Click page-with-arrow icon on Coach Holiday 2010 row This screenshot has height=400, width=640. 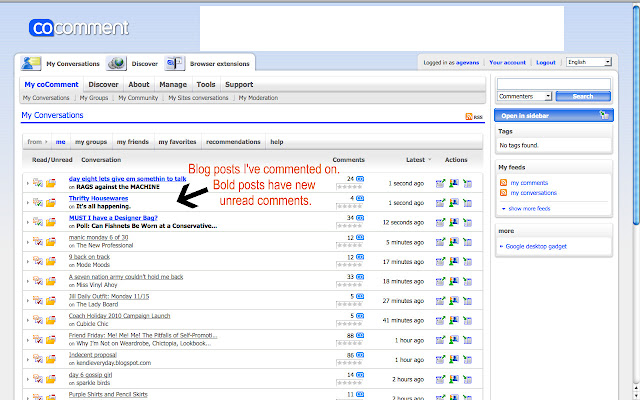[x=440, y=320]
